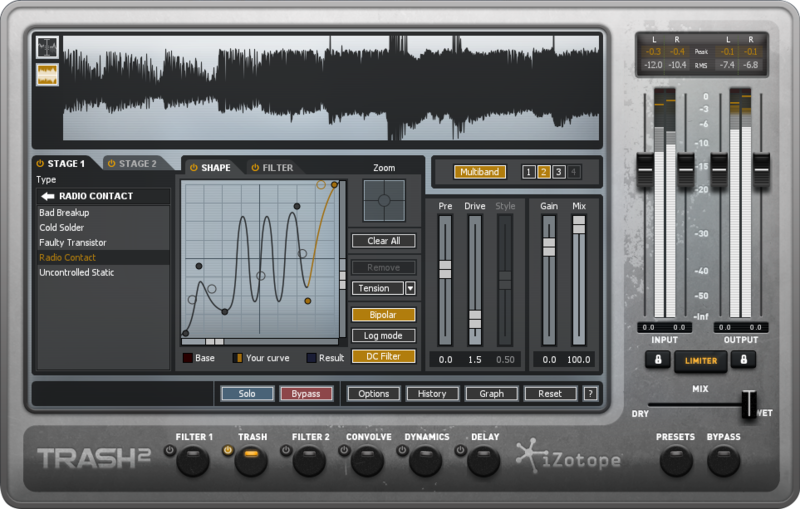Click the question mark help button
The height and width of the screenshot is (509, 800).
(x=590, y=394)
